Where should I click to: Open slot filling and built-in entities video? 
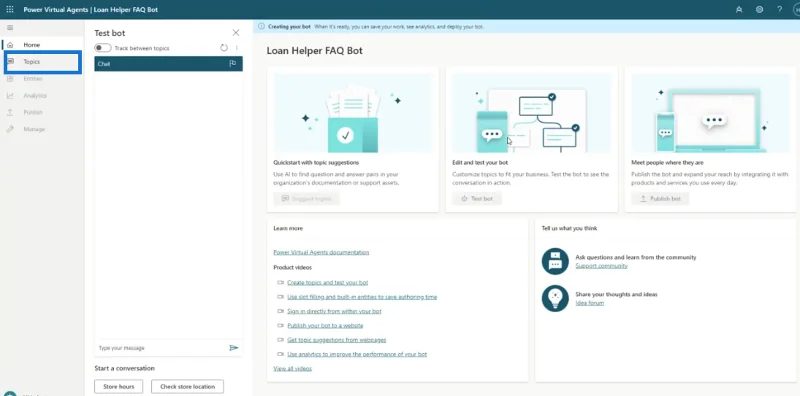click(x=362, y=296)
